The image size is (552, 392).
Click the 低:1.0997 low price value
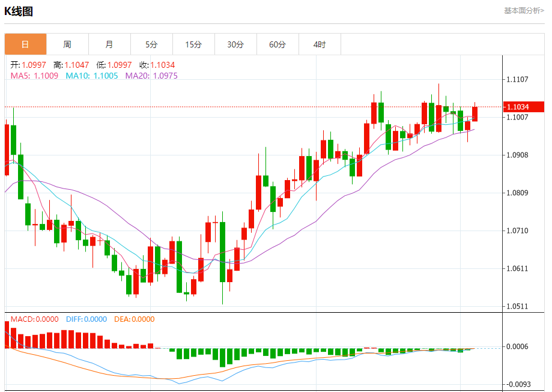click(114, 65)
